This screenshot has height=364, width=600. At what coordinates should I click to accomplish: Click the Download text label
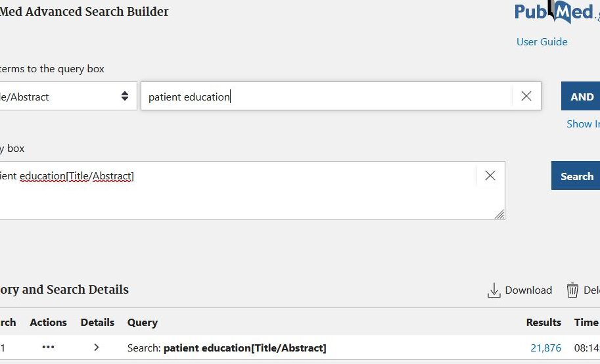[x=528, y=290]
